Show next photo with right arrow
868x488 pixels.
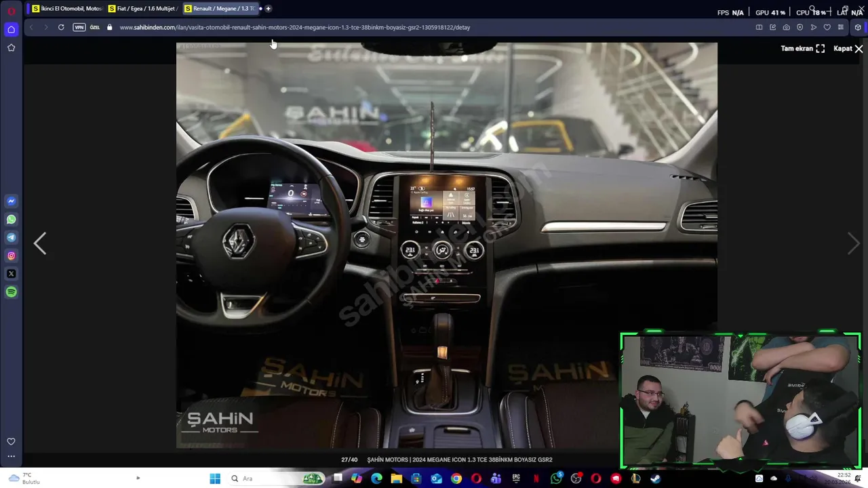coord(854,243)
